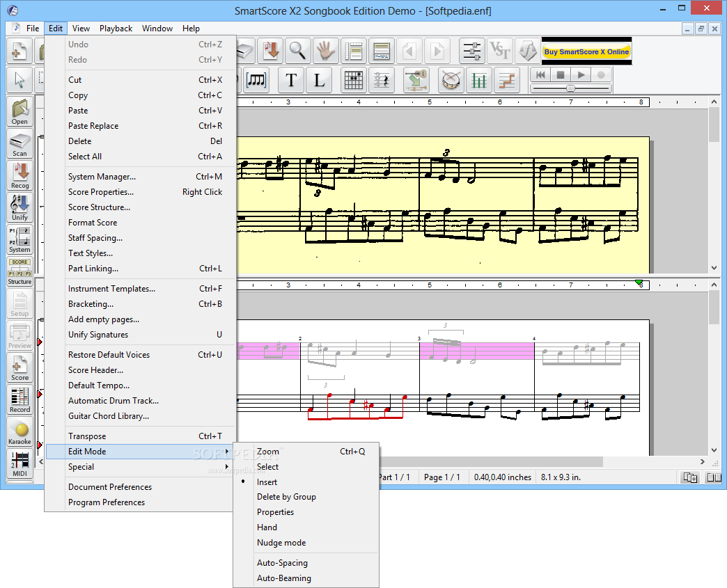Click the beamed notes tool icon
The image size is (727, 588).
tap(256, 80)
